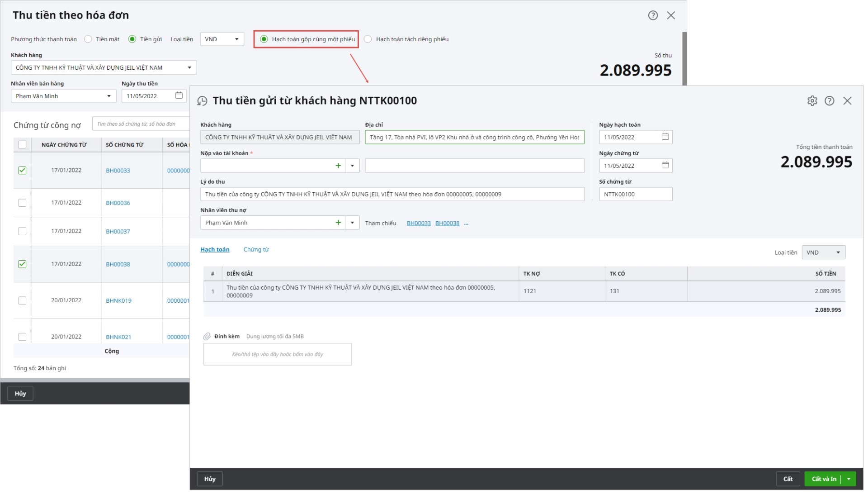Click help icon in receipt dialog
868x495 pixels.
click(x=829, y=101)
